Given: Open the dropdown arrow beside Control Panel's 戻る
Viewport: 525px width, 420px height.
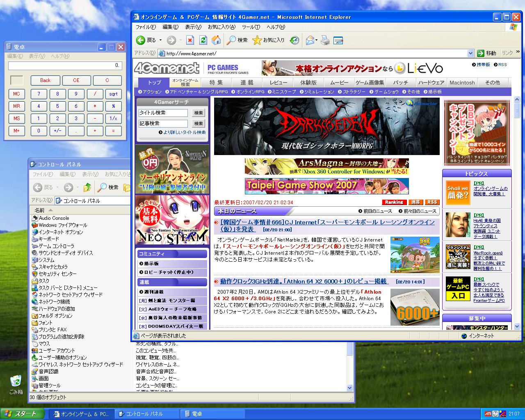Looking at the screenshot, I should coord(57,187).
